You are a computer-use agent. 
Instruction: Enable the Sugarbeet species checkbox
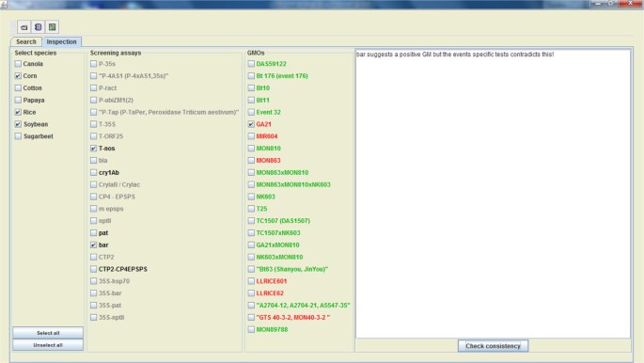click(x=18, y=136)
